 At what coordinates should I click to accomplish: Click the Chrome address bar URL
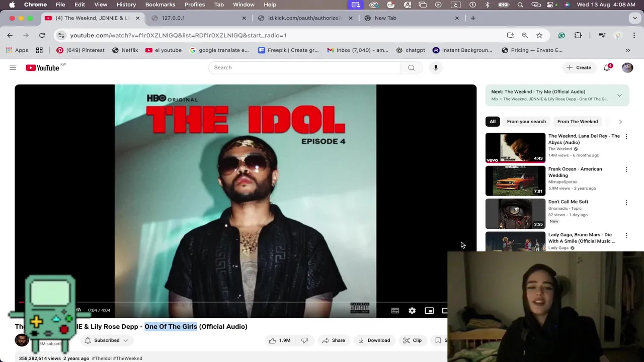coord(178,35)
